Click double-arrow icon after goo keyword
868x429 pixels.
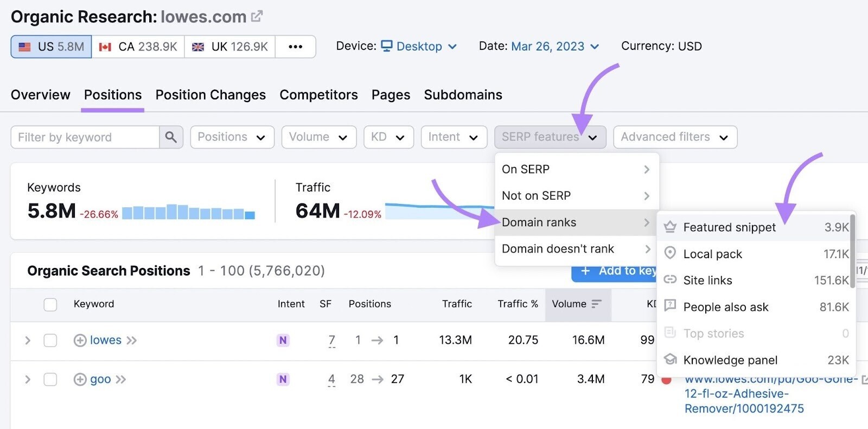point(120,380)
